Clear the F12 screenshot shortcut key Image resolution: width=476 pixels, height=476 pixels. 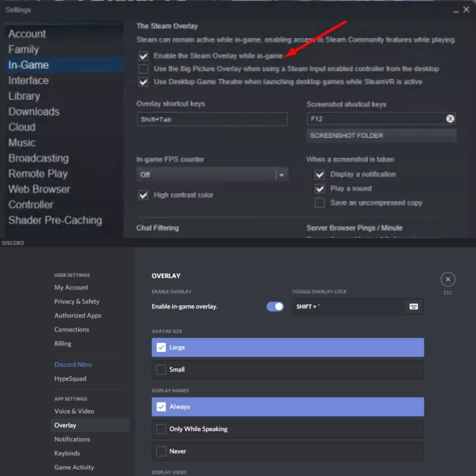tap(450, 119)
